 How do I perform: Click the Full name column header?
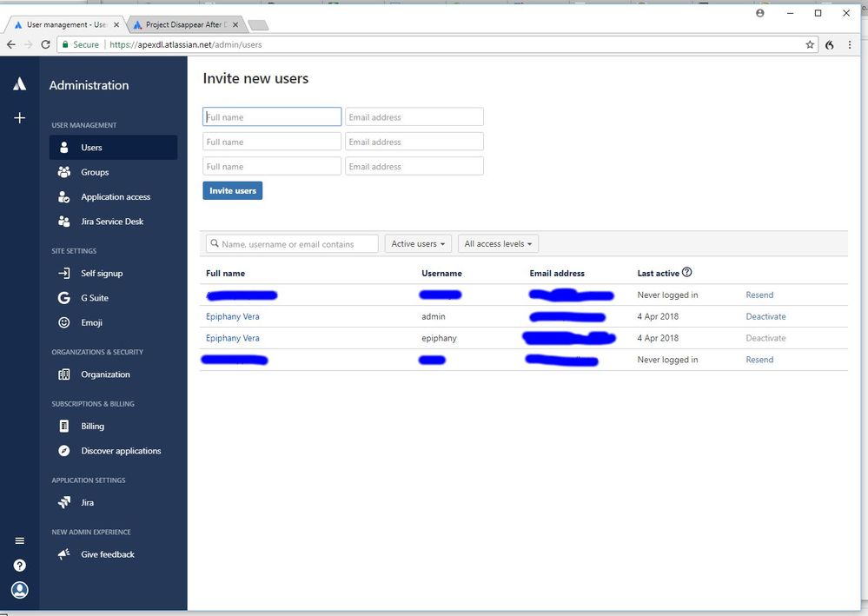click(x=225, y=274)
